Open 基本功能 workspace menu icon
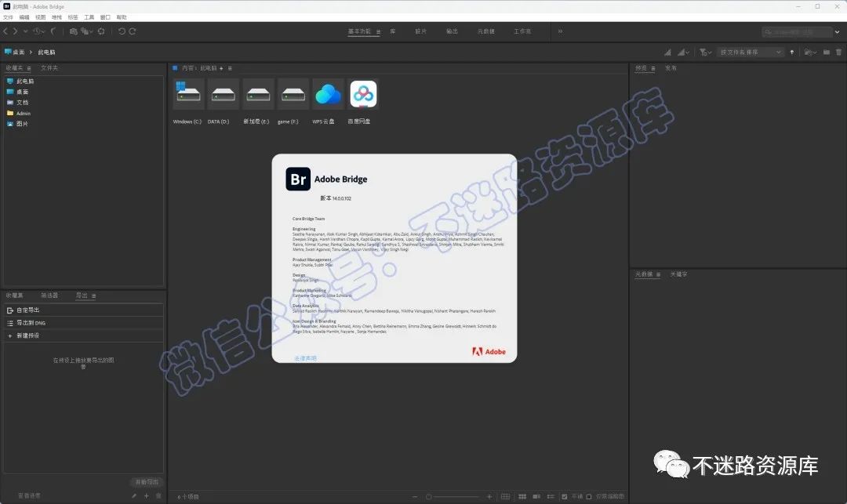This screenshot has height=504, width=847. 378,32
